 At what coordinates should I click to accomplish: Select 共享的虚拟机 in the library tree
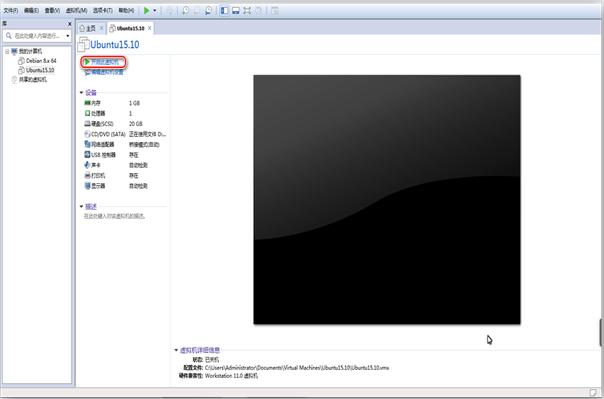pos(33,80)
